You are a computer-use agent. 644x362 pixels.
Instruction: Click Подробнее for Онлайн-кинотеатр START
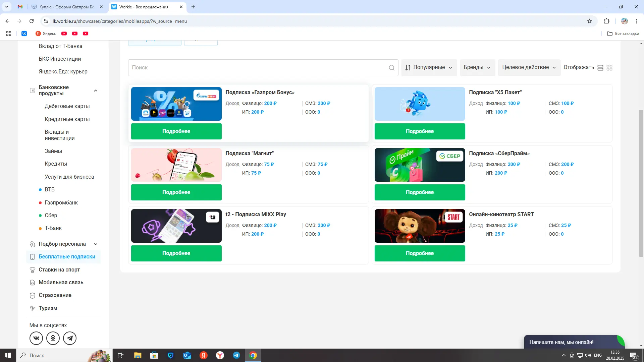(420, 253)
